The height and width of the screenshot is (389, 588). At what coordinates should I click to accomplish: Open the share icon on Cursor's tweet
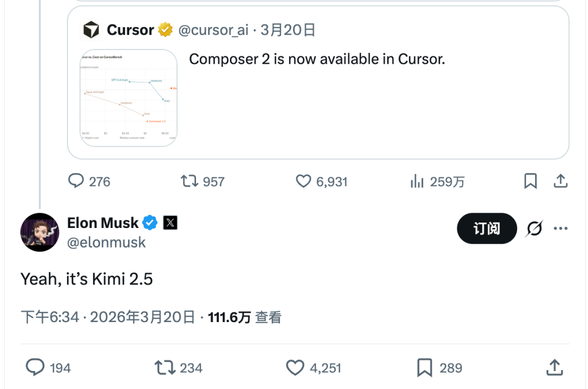point(560,181)
